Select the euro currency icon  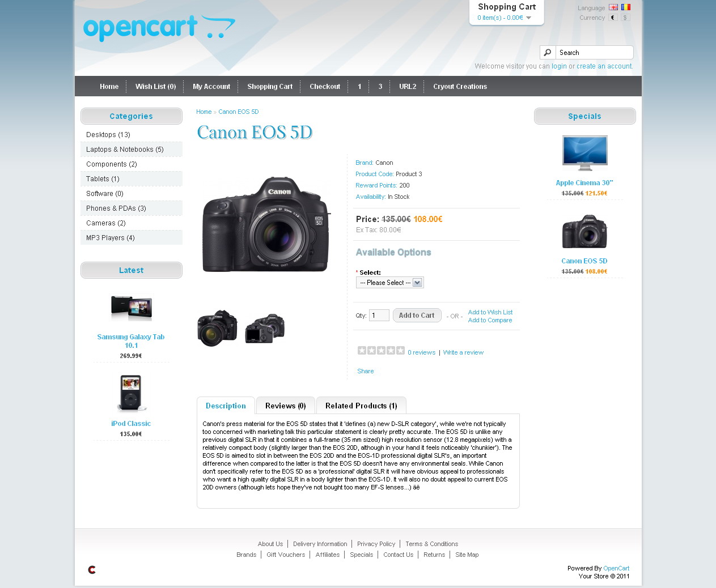pyautogui.click(x=613, y=18)
